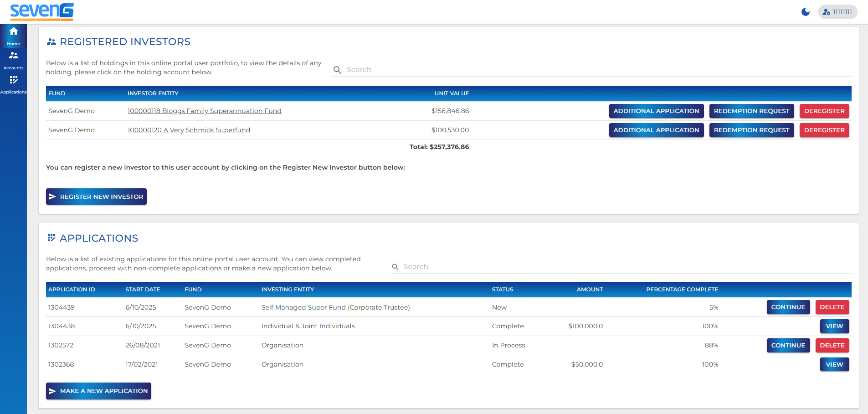Click the magnifier icon in the applications search
This screenshot has width=868, height=414.
[395, 266]
